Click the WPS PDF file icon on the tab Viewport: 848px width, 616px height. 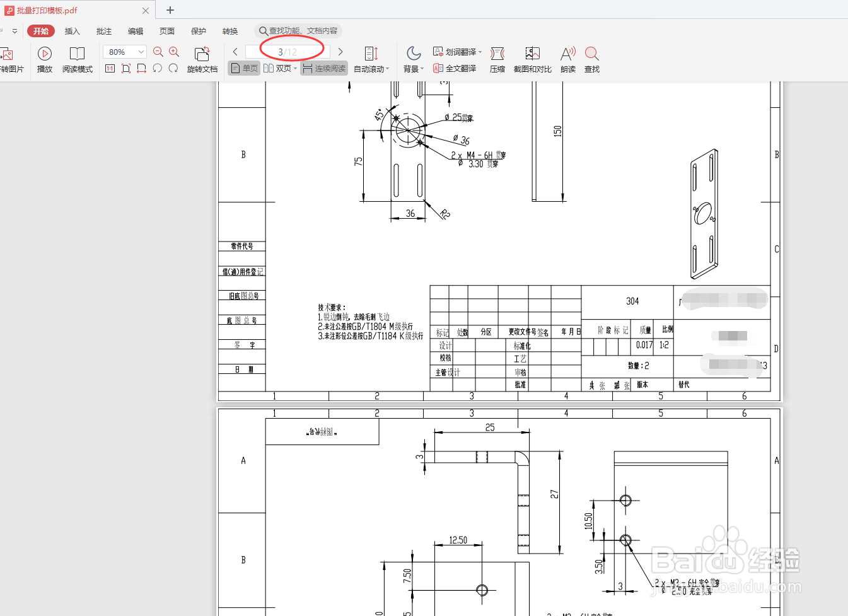[x=9, y=11]
